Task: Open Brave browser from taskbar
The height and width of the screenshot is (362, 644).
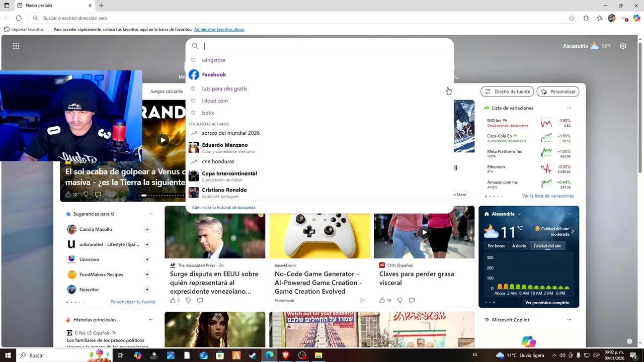Action: [286, 355]
